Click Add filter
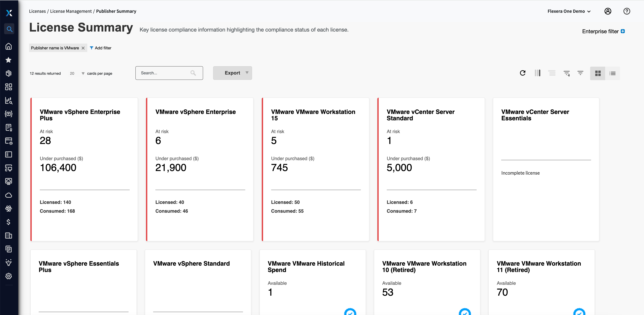Viewport: 644px width, 315px height. click(101, 48)
